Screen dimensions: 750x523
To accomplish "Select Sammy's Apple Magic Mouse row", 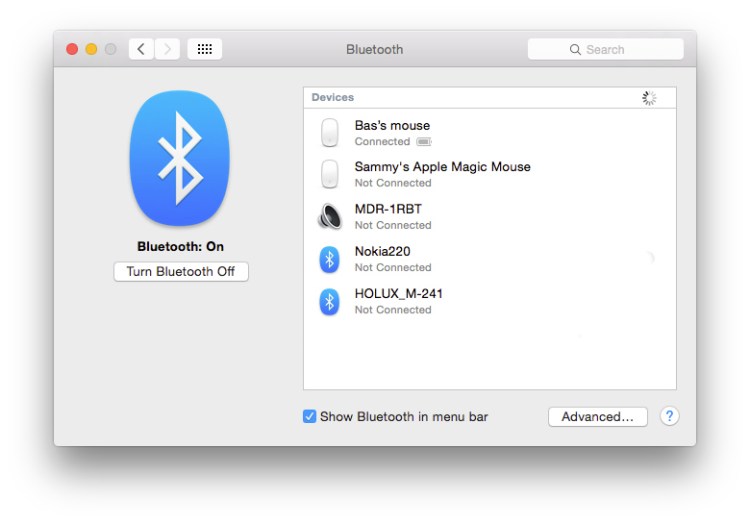I will [x=490, y=174].
